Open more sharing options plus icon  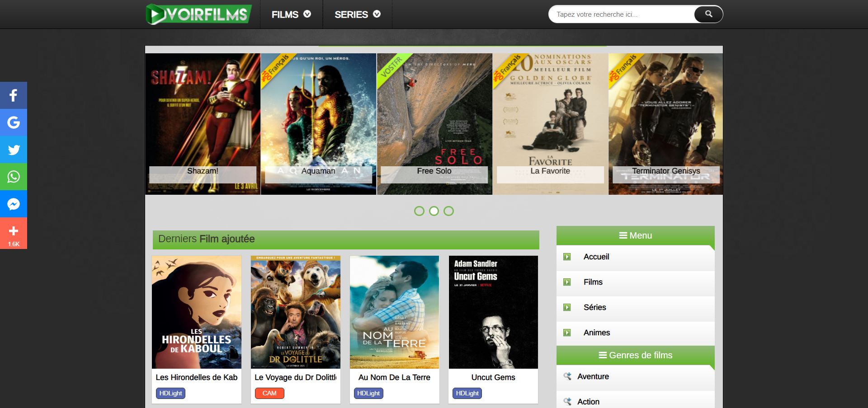pos(14,233)
